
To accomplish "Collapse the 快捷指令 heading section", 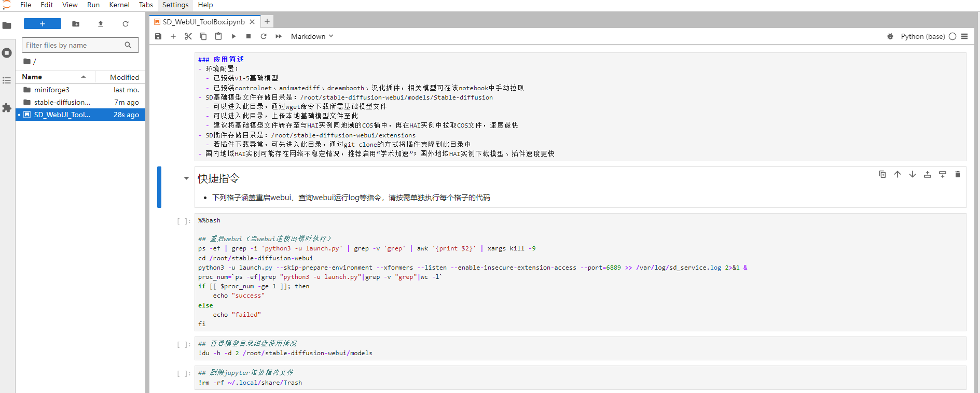I will coord(186,178).
